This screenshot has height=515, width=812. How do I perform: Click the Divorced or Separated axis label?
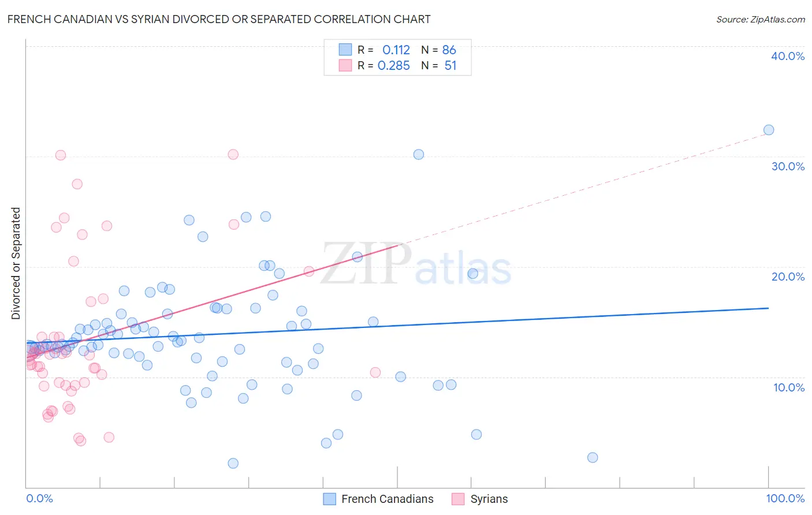point(16,263)
